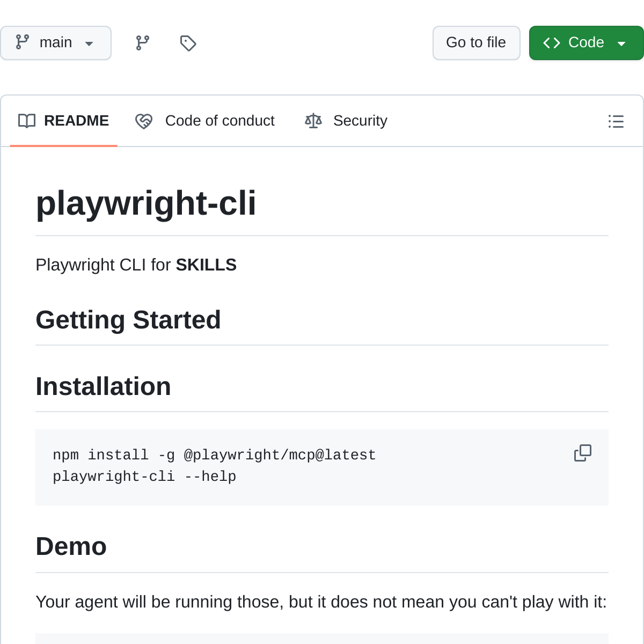
Task: Click the green Code button label
Action: (586, 42)
